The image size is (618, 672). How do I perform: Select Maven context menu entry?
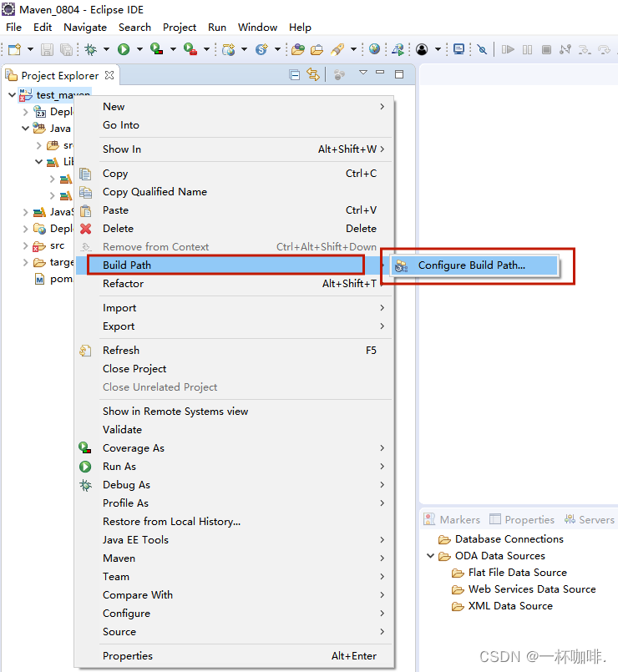[x=234, y=558]
